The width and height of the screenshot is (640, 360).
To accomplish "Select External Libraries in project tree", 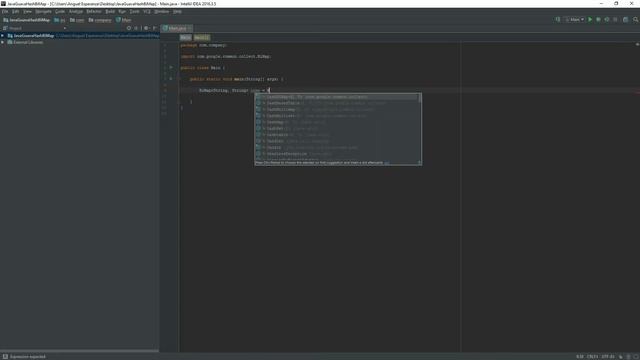I will point(28,42).
